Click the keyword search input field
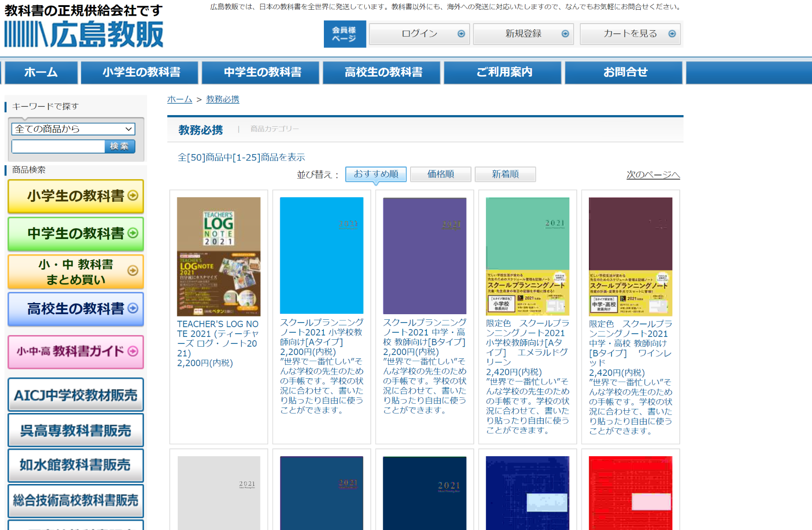Viewport: 812px width, 530px height. 58,147
